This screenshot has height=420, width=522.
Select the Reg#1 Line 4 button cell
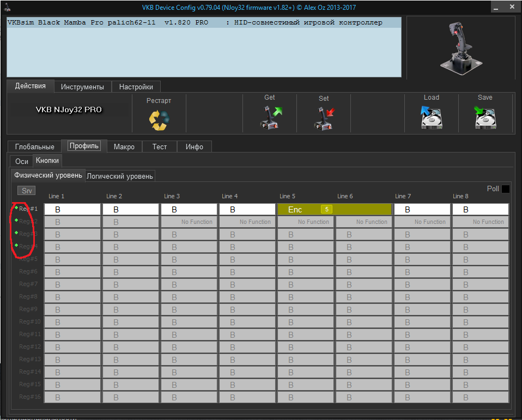pos(247,209)
